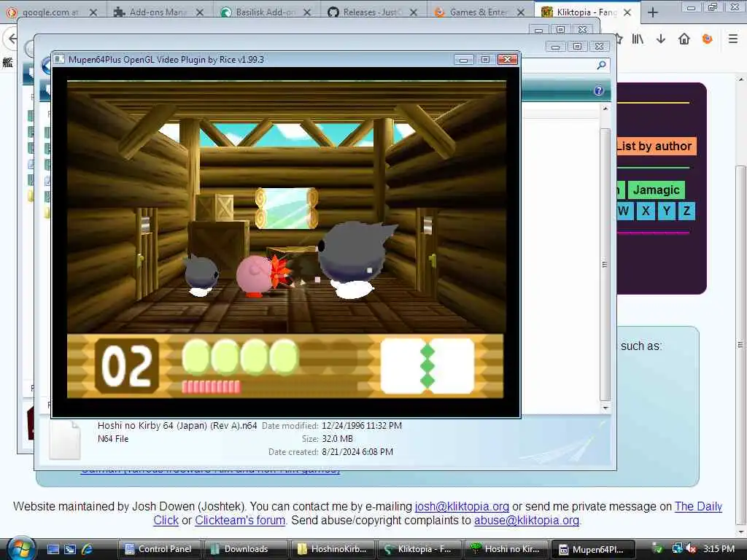Close the Releases tab

[x=414, y=12]
